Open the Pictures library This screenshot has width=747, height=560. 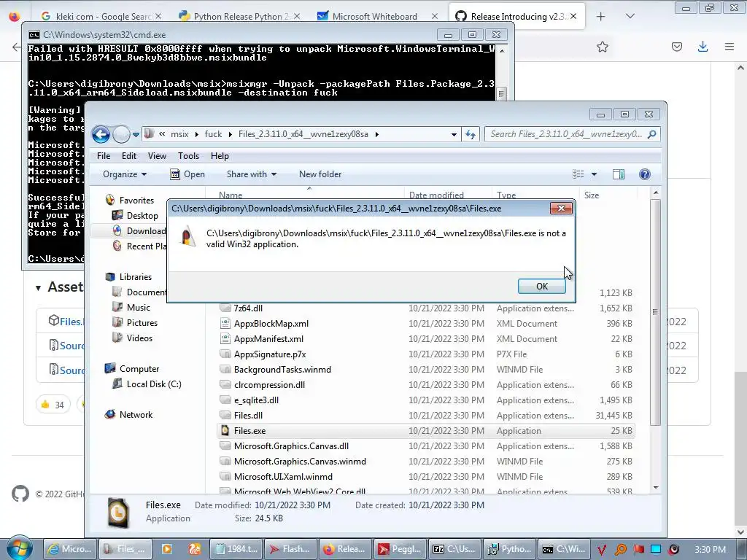(142, 323)
